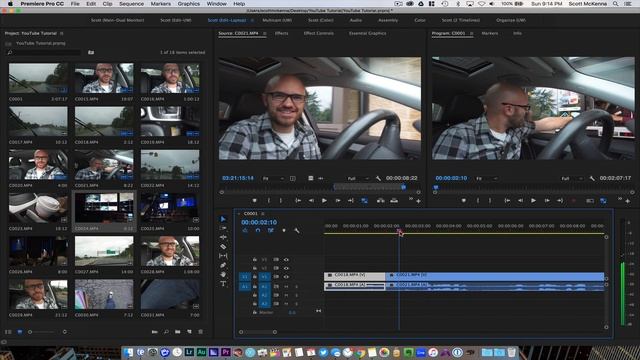
Task: Add marker in Program monitor
Action: (464, 200)
